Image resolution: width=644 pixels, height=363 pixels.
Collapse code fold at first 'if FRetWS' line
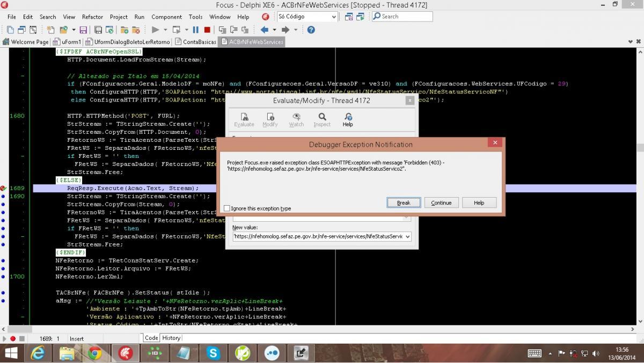[23, 156]
